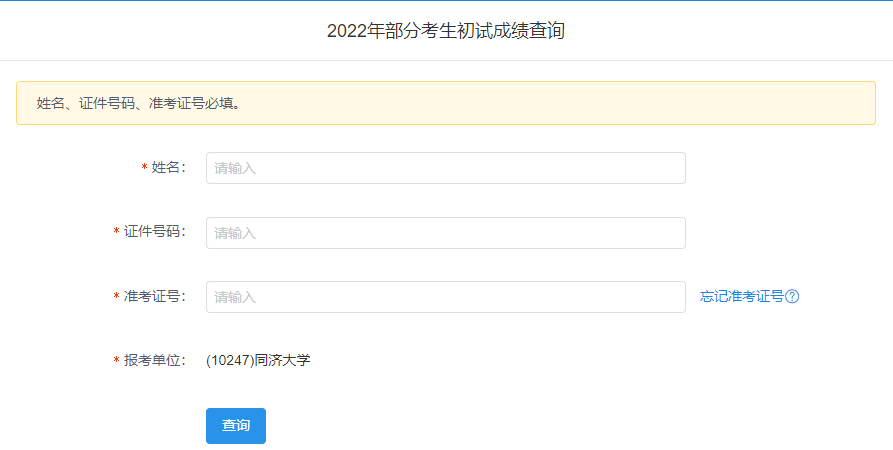Screen dimensions: 893x450
Task: Click the red asterisk beside 准考证号
Action: 117,297
